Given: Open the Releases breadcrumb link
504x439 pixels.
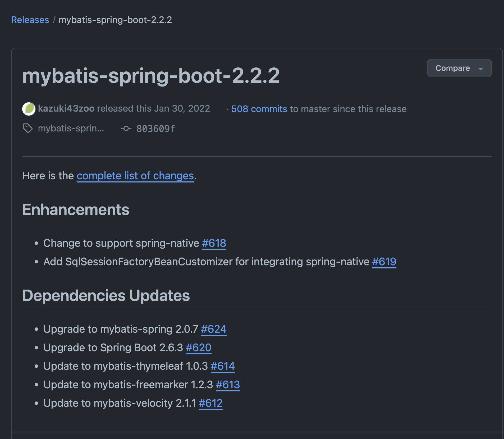Looking at the screenshot, I should (30, 20).
